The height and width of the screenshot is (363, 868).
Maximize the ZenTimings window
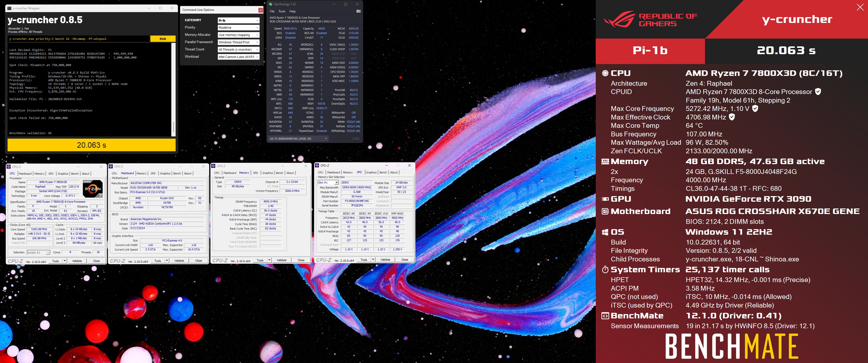[x=345, y=4]
